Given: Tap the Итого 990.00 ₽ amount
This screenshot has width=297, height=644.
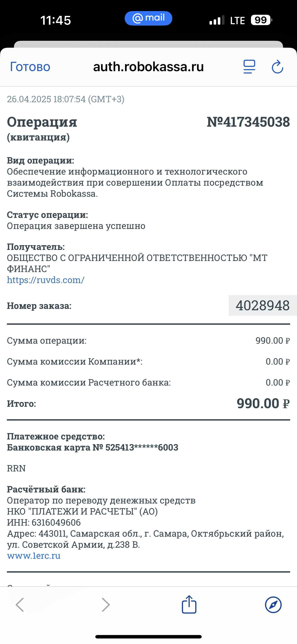Looking at the screenshot, I should 263,404.
